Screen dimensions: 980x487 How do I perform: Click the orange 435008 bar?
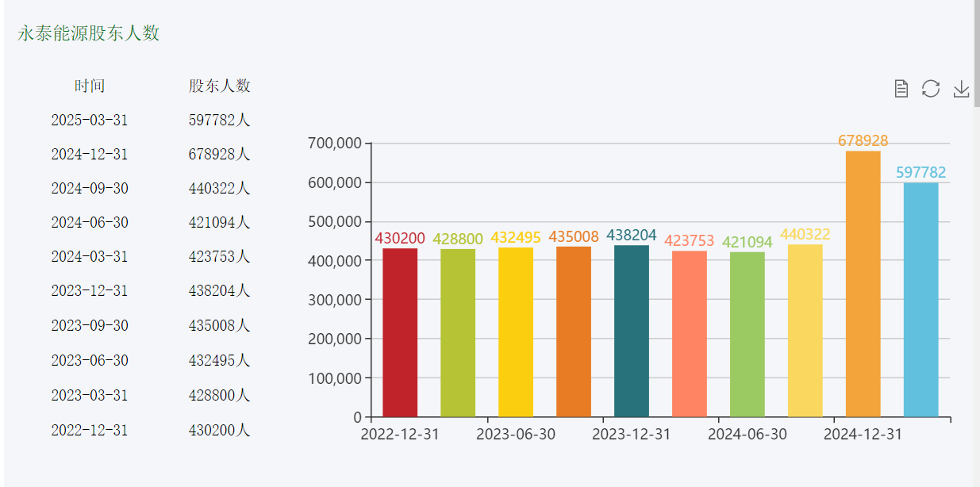(x=574, y=332)
